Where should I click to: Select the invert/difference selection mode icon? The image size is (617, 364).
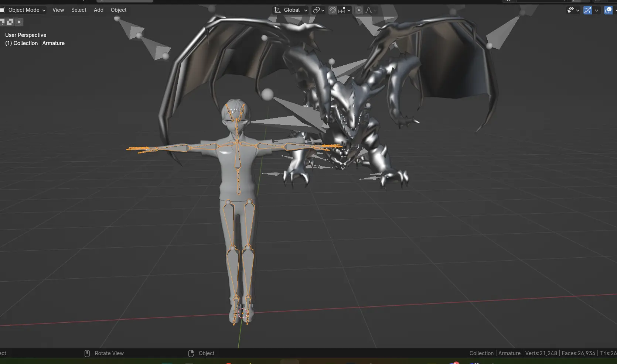point(10,22)
